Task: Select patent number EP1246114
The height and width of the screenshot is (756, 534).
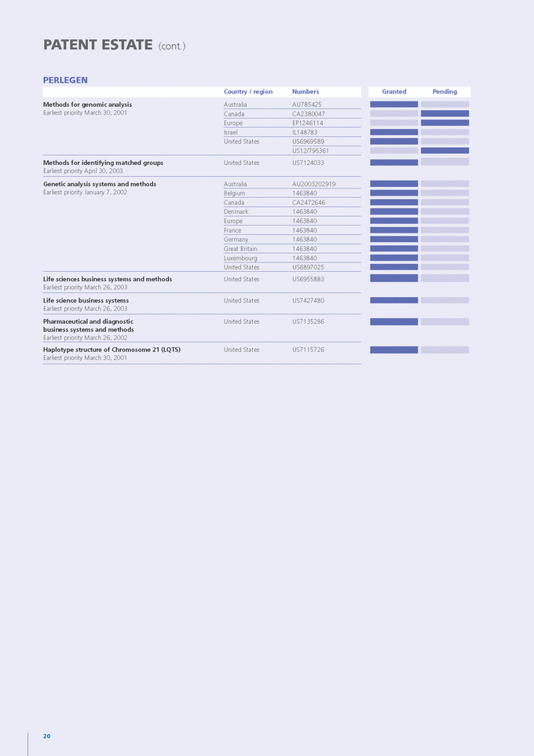Action: click(x=308, y=123)
